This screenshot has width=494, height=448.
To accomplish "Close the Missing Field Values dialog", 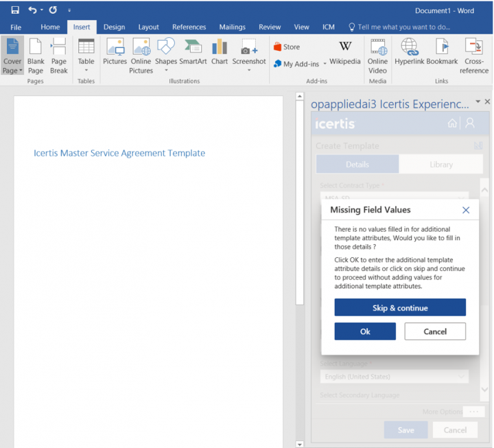I will (x=466, y=210).
